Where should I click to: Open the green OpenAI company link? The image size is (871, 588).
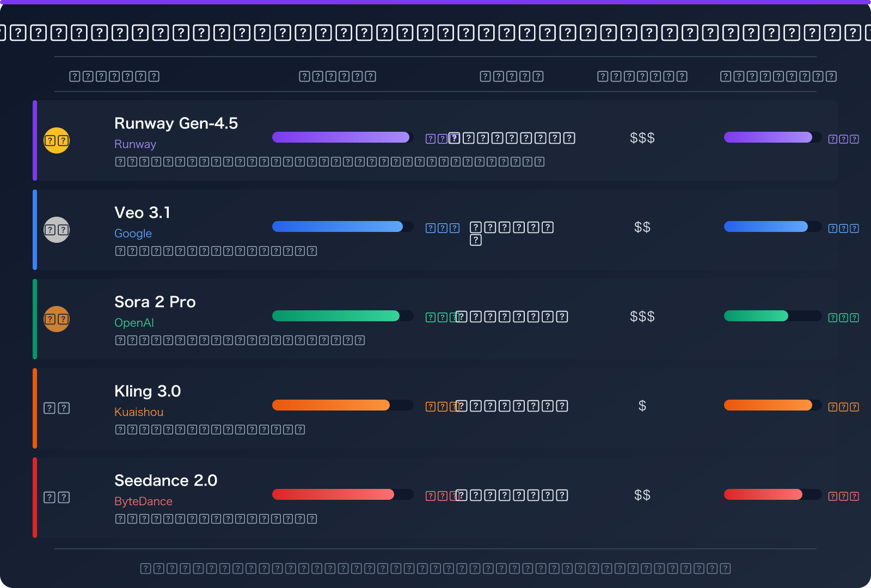[x=134, y=323]
